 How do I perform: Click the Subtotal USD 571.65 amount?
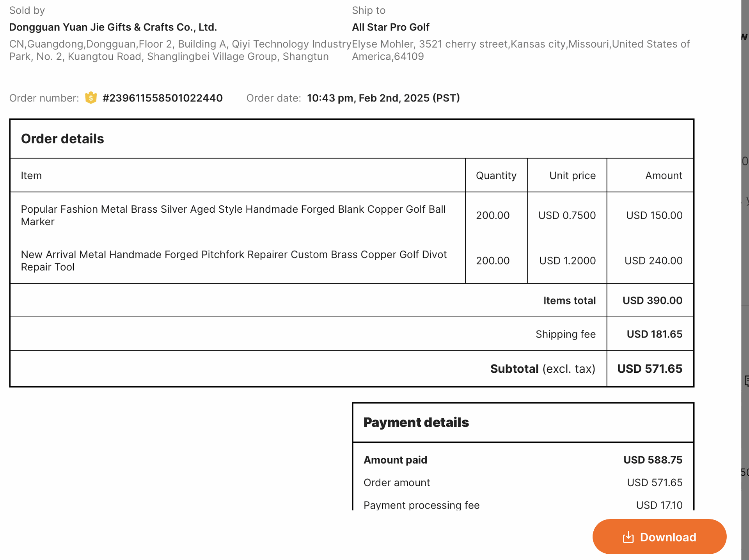coord(650,369)
